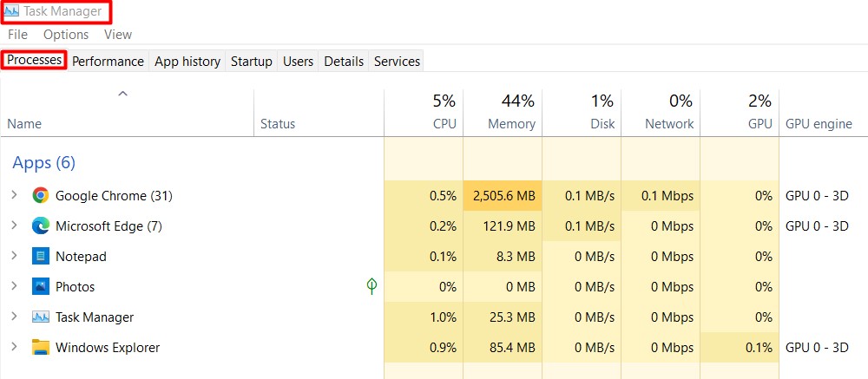Viewport: 868px width, 379px height.
Task: Expand the Notepad process entry
Action: click(x=14, y=257)
